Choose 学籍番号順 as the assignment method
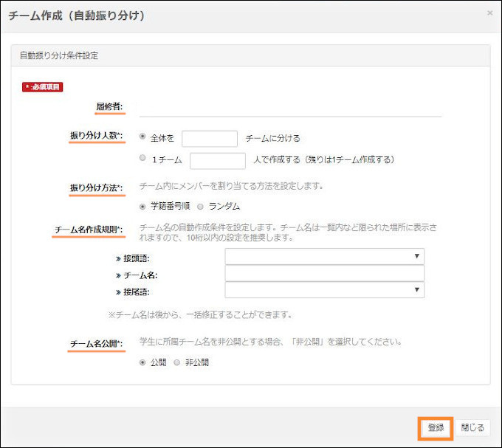This screenshot has height=448, width=502. pyautogui.click(x=143, y=206)
